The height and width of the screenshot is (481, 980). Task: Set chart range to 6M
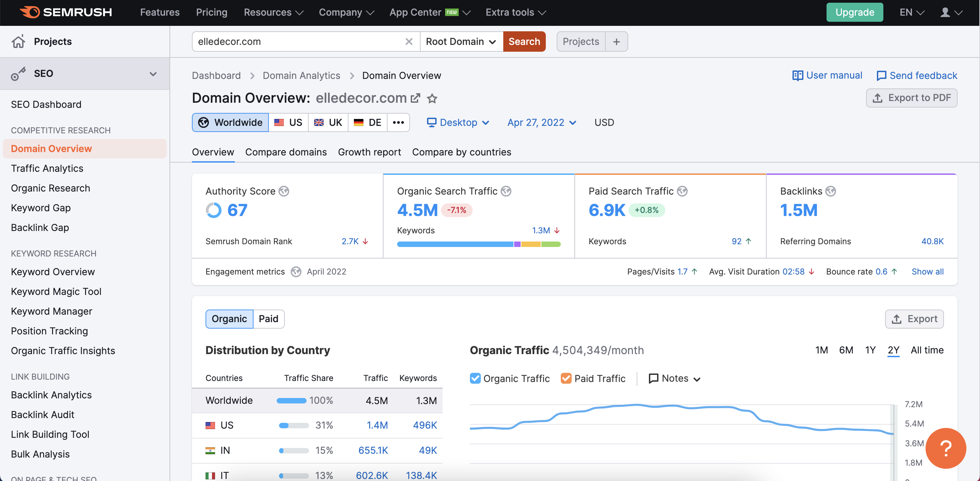(846, 350)
